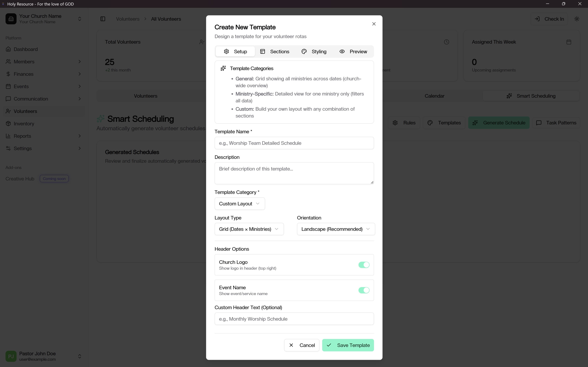588x367 pixels.
Task: Click the Inventory box icon
Action: (8, 123)
